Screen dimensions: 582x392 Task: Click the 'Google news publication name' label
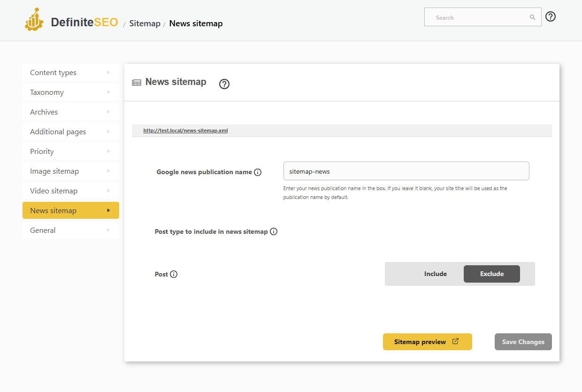coord(204,172)
